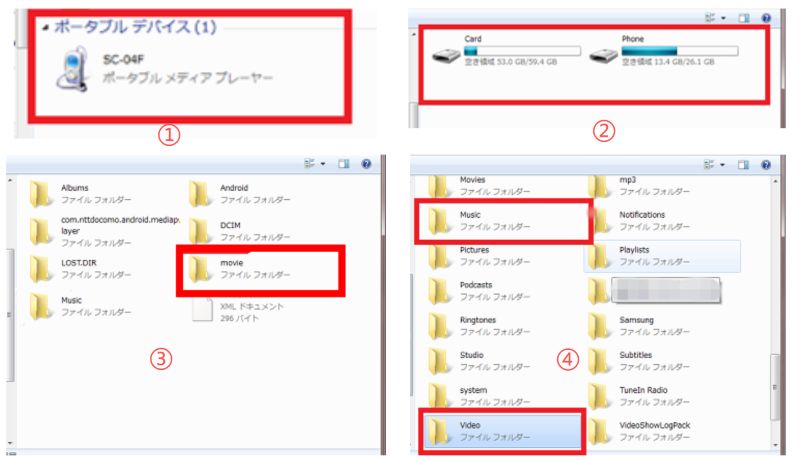Click 'SC-04F' device name text
800x460 pixels.
123,60
